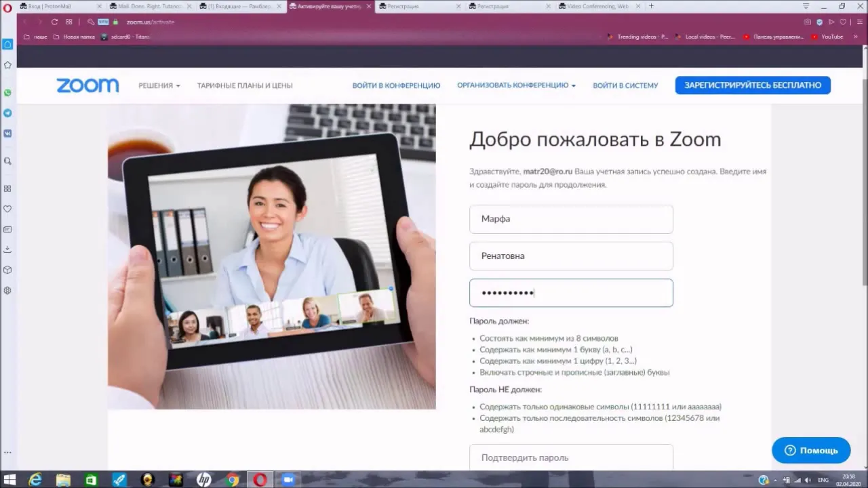Click the tablet video call image
The image size is (868, 488).
click(271, 256)
